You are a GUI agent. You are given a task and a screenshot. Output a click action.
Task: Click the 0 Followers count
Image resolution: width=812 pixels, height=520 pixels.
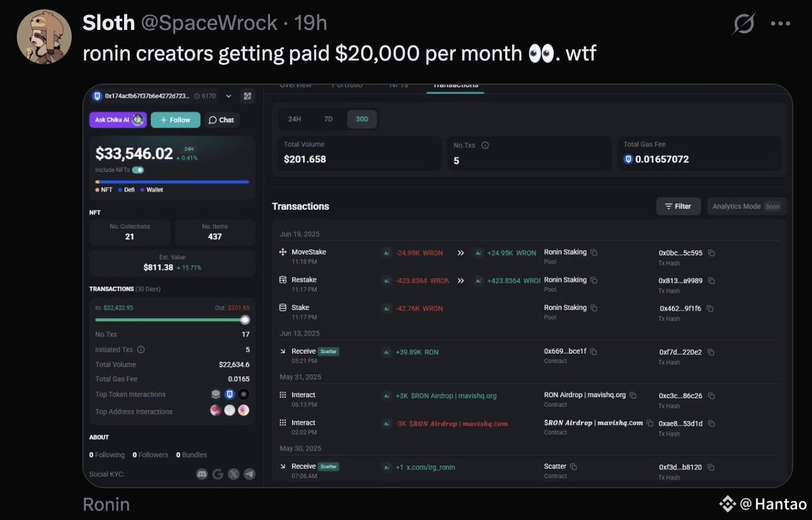pos(150,455)
